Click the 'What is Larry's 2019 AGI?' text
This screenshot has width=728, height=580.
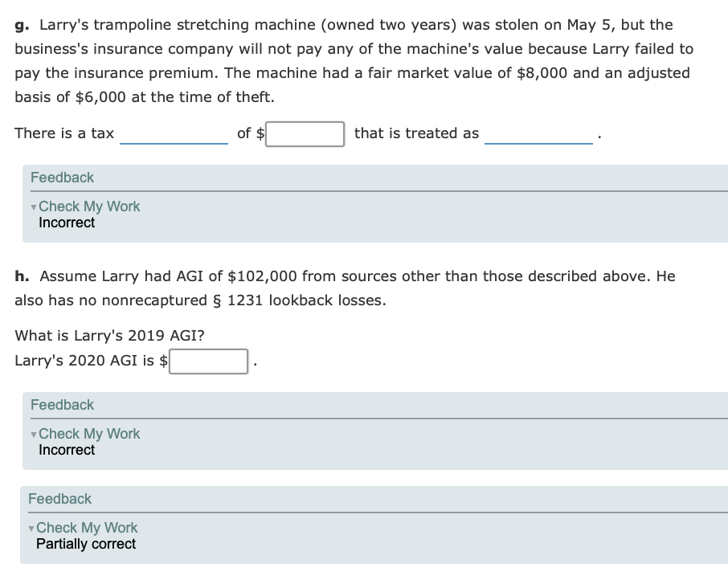click(92, 336)
